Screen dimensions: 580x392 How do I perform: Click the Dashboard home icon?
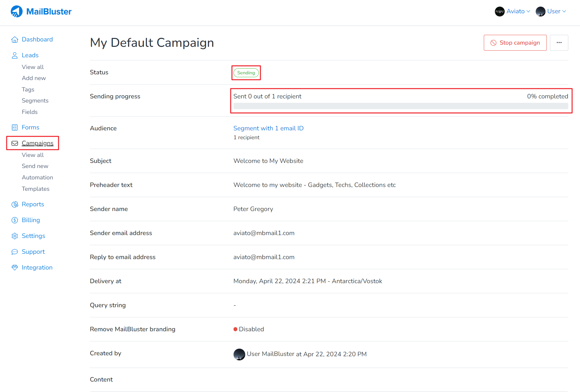pyautogui.click(x=15, y=40)
